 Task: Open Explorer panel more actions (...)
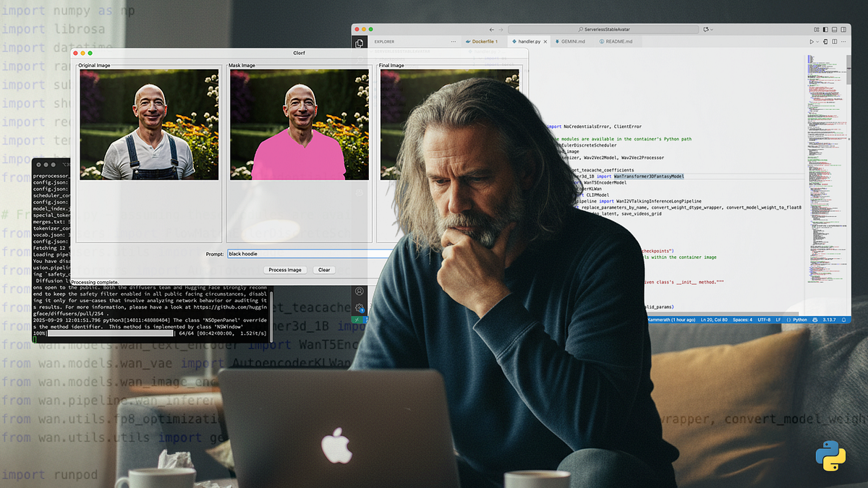click(x=454, y=42)
